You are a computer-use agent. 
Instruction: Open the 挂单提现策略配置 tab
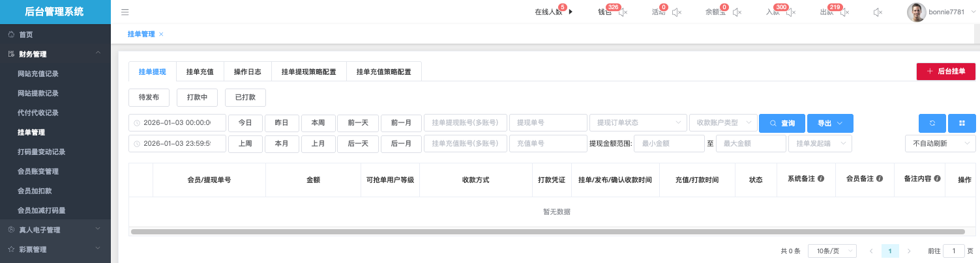pos(309,72)
